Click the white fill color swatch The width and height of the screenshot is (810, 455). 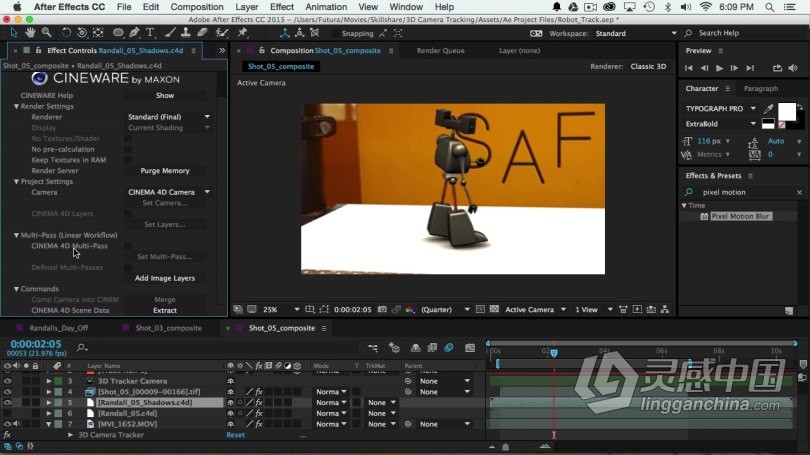coord(787,112)
